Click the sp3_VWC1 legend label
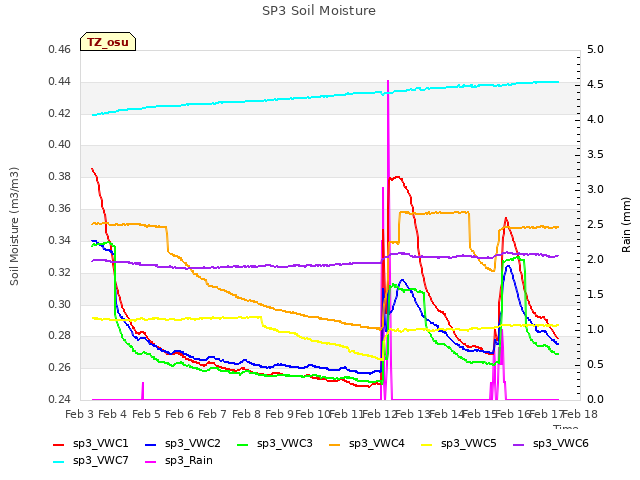Screen dimensions: 640x480 point(101,444)
